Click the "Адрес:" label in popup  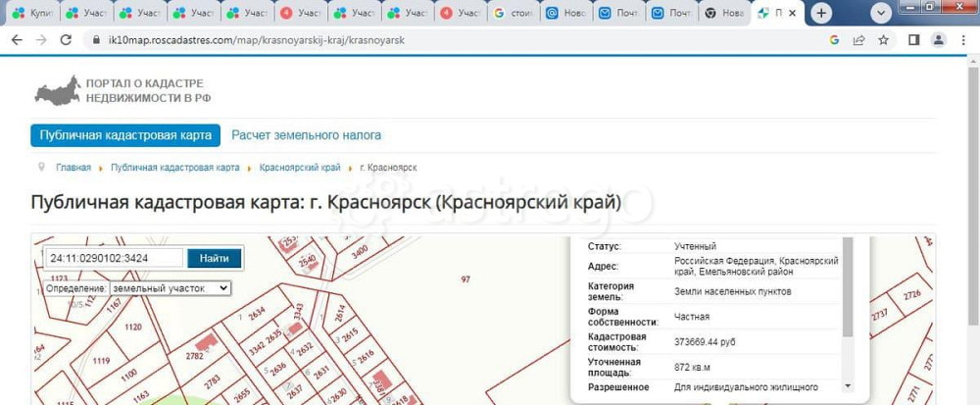603,267
